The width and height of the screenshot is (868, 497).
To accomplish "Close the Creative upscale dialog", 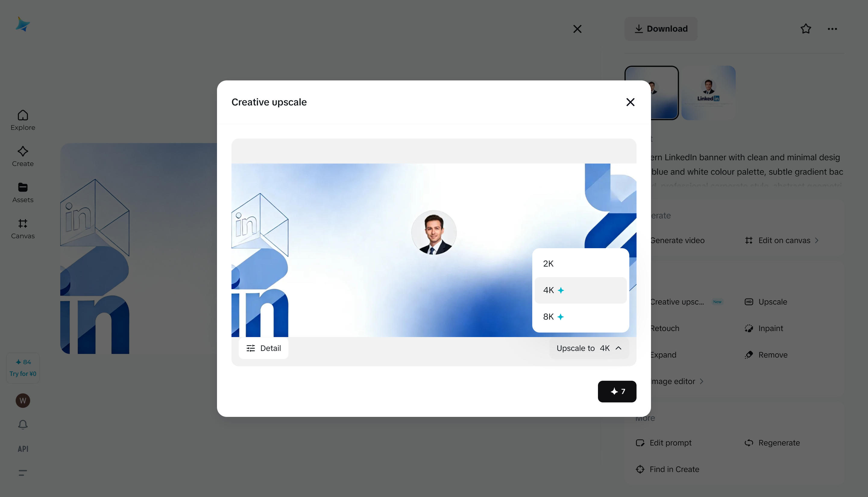I will [630, 102].
